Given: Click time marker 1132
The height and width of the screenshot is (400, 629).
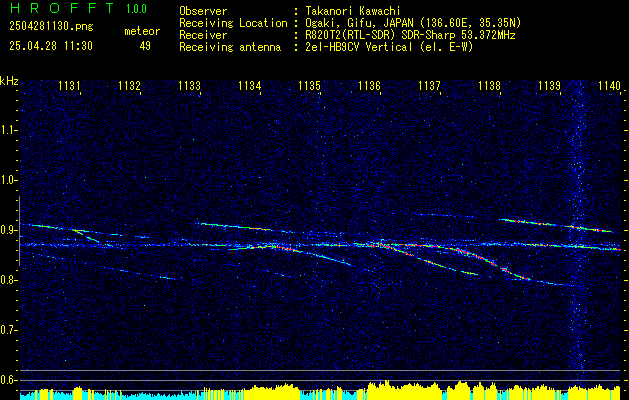Looking at the screenshot, I should point(130,85).
